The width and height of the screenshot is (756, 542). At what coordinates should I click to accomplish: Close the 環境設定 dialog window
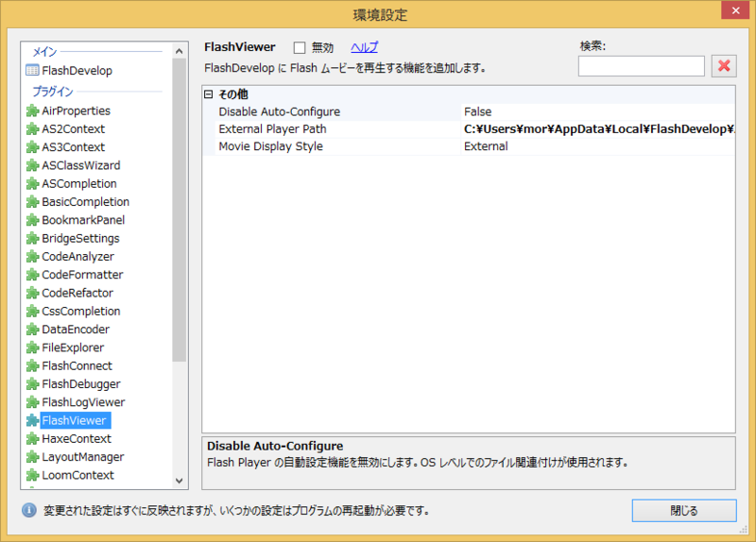click(735, 10)
